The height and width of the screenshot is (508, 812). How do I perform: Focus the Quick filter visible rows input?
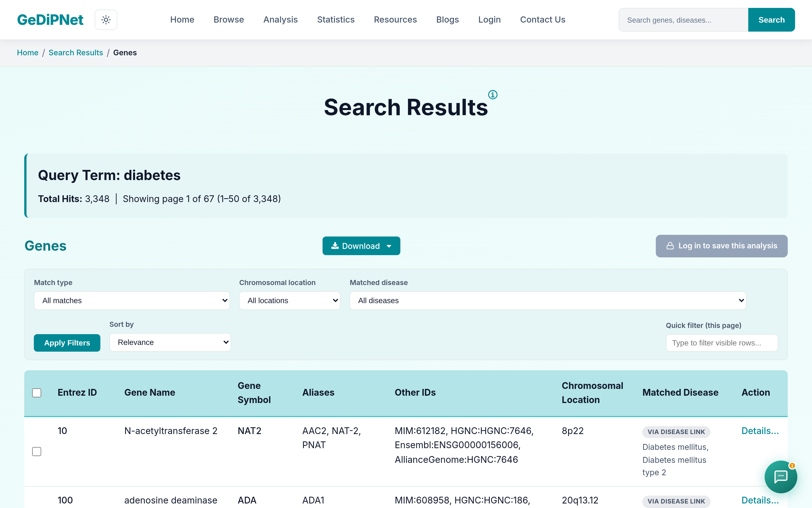(722, 343)
